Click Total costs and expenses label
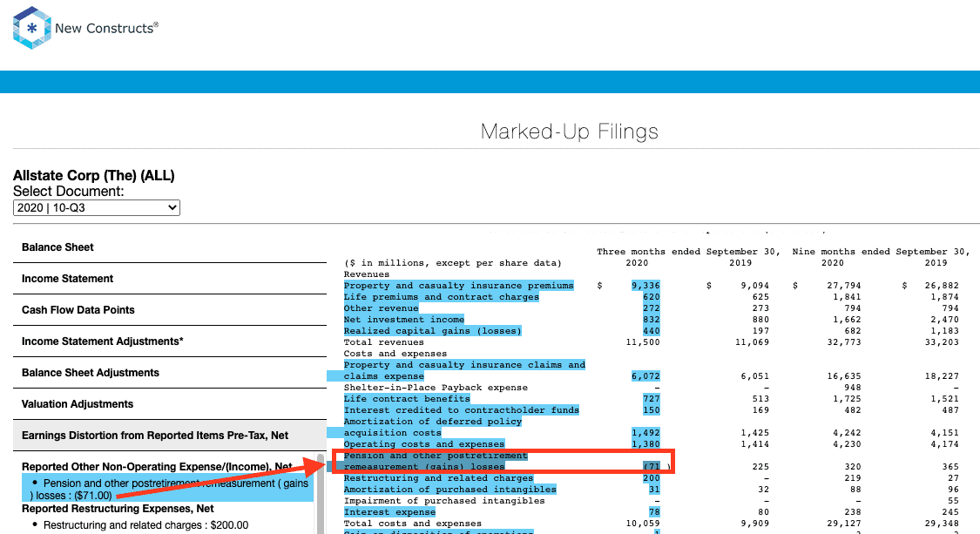980x534 pixels. point(413,524)
